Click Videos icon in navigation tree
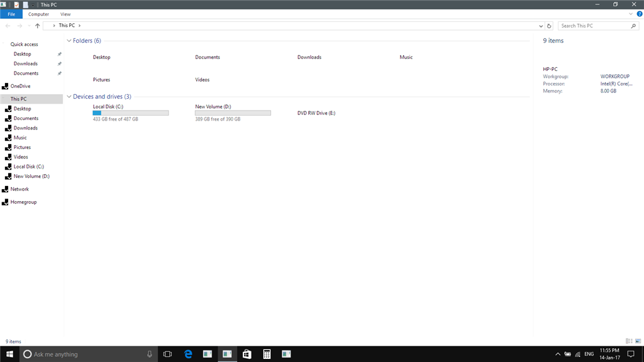 8,157
